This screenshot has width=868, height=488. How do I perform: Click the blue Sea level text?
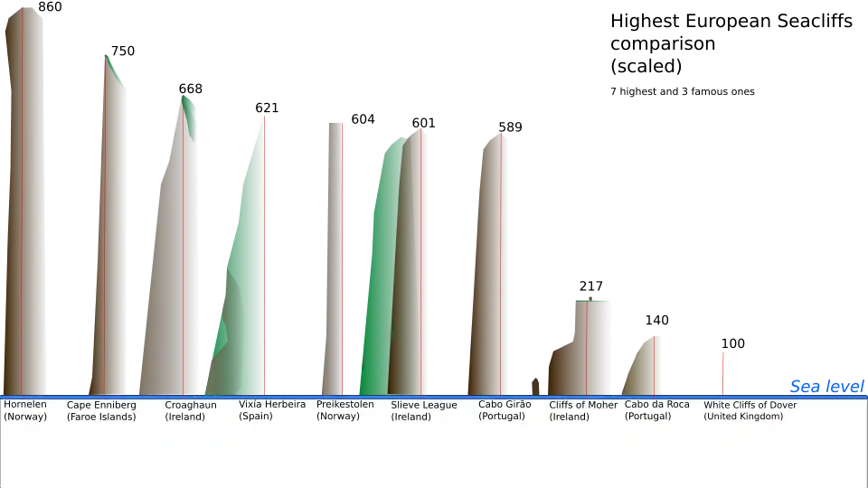(826, 387)
